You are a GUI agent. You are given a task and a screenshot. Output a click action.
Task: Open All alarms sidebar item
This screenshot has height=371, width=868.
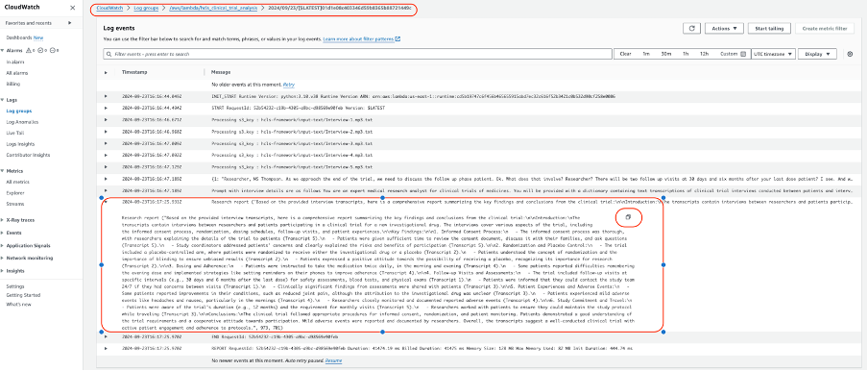16,72
